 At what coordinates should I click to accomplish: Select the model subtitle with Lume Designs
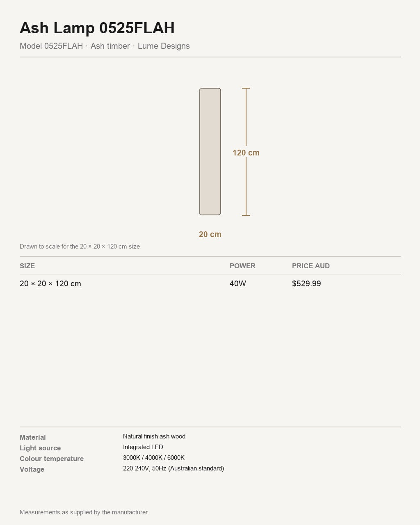click(105, 46)
